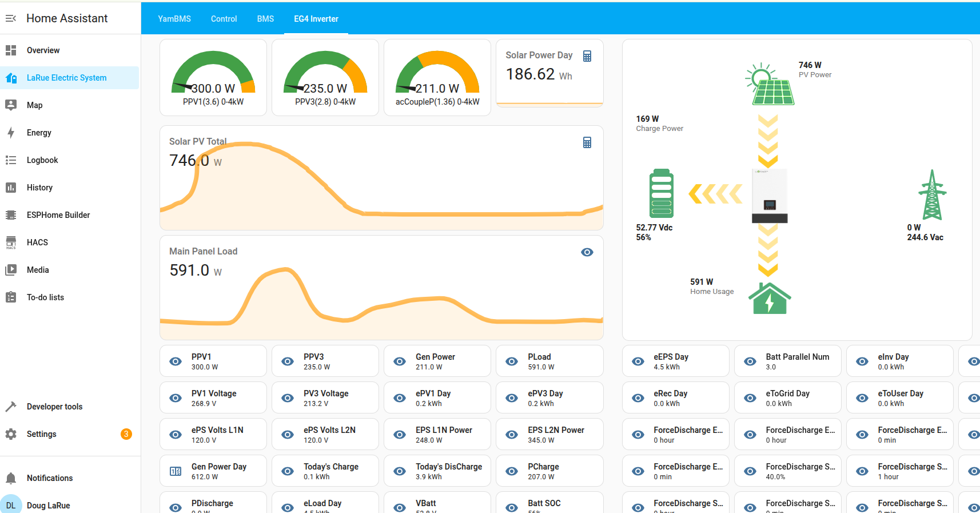Viewport: 980px width, 513px height.
Task: Open the History page
Action: 70,188
